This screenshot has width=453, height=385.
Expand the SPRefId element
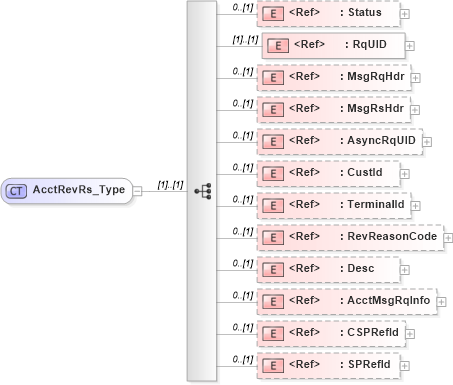(x=405, y=366)
